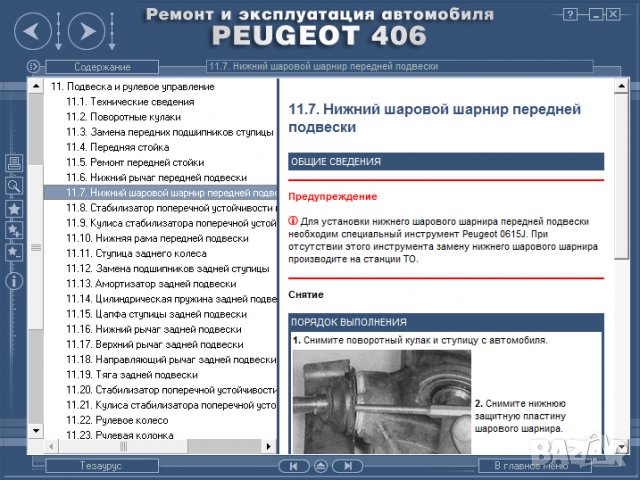Open 11.10. Нижняя рама передней подвески
This screenshot has width=640, height=480.
click(158, 238)
